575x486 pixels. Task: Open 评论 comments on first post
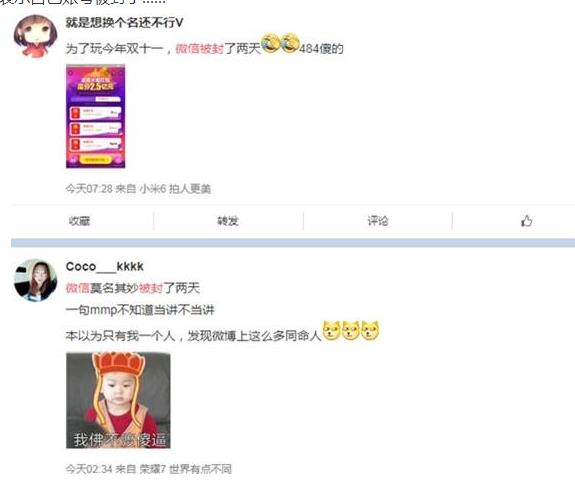pos(378,221)
